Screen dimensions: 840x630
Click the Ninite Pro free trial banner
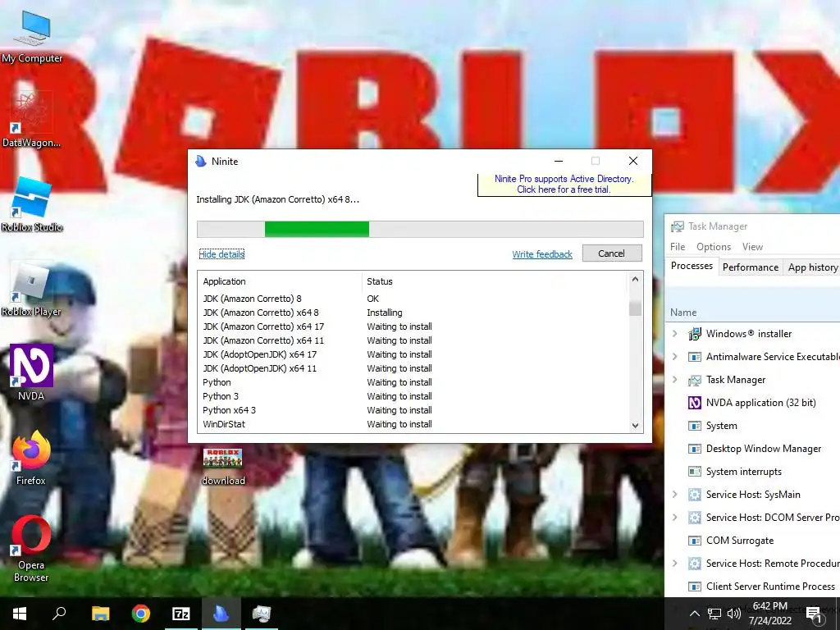[x=564, y=185]
